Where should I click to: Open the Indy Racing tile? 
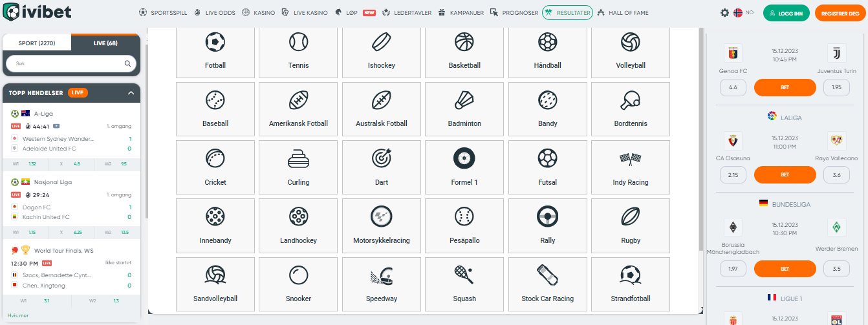tap(631, 168)
